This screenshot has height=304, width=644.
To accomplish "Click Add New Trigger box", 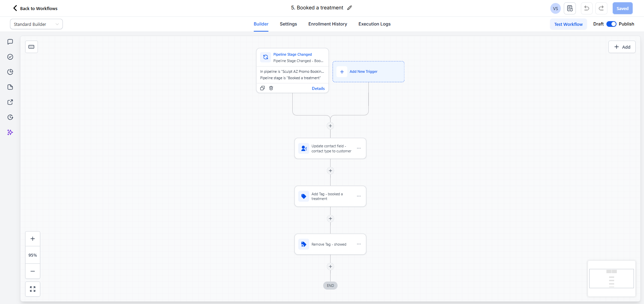I will [x=368, y=71].
